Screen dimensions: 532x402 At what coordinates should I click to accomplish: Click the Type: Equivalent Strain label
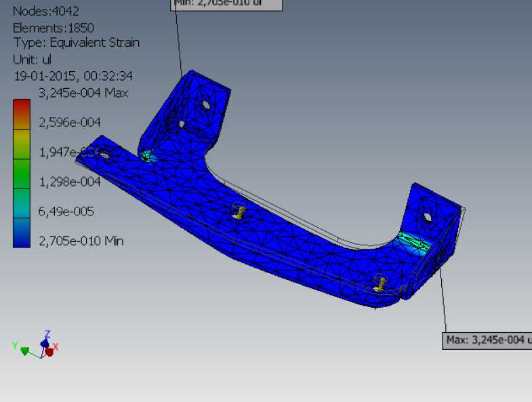[x=77, y=43]
